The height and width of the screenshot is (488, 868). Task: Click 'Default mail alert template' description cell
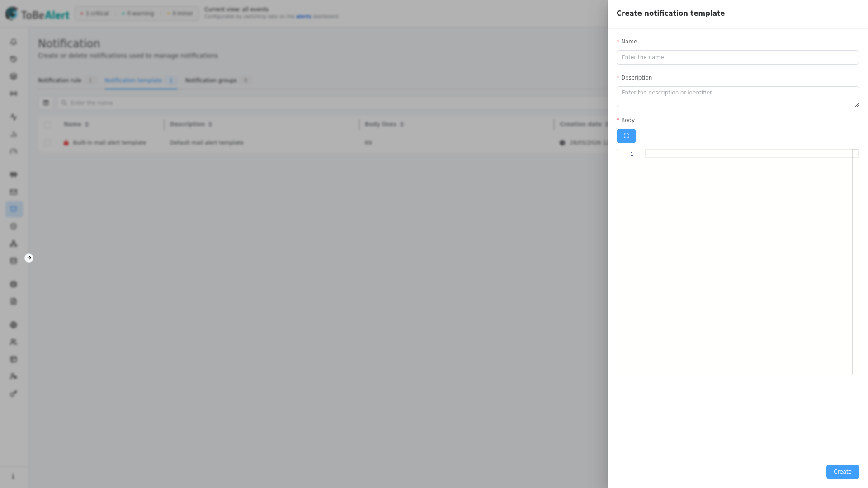click(207, 143)
